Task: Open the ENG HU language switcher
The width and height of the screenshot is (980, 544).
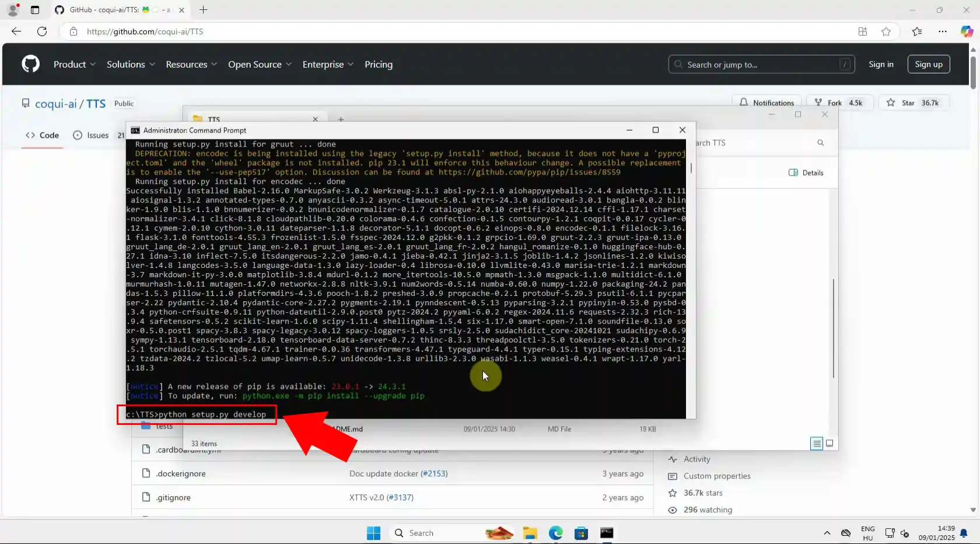Action: [868, 533]
